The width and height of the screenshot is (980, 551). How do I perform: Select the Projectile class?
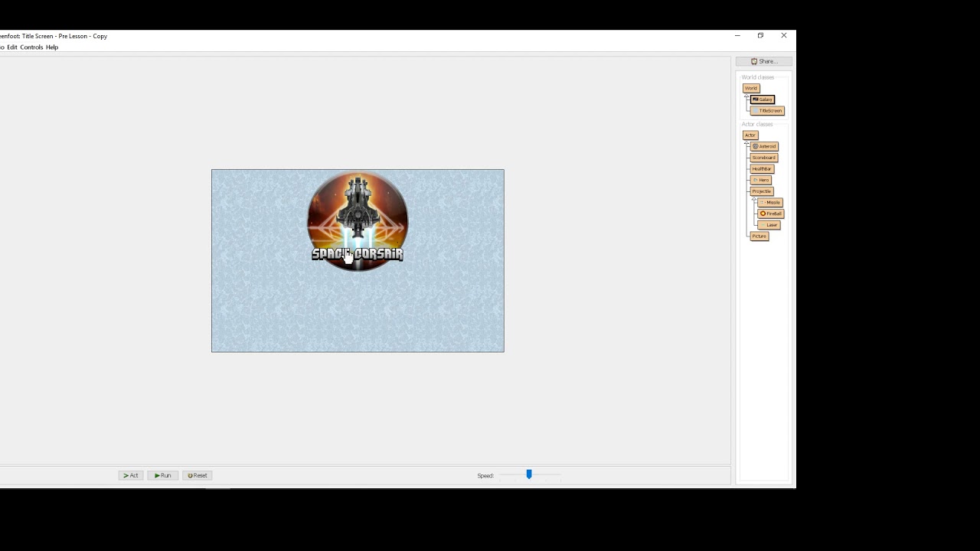(x=762, y=191)
